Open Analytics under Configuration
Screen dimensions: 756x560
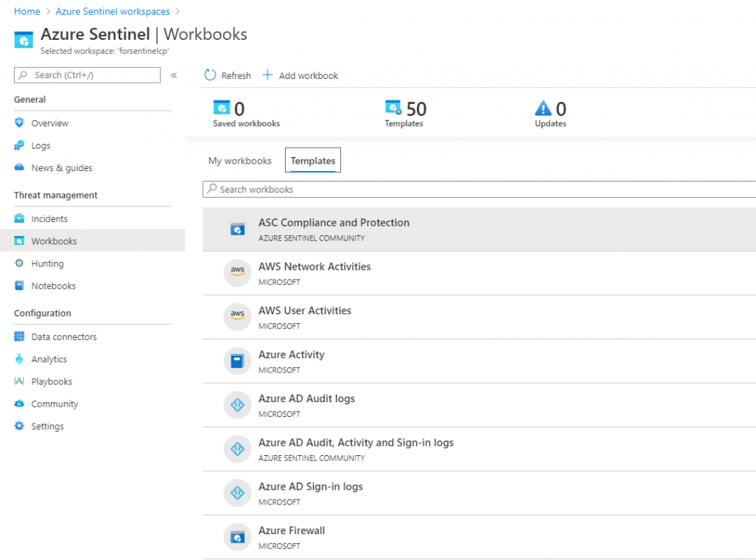[x=49, y=359]
